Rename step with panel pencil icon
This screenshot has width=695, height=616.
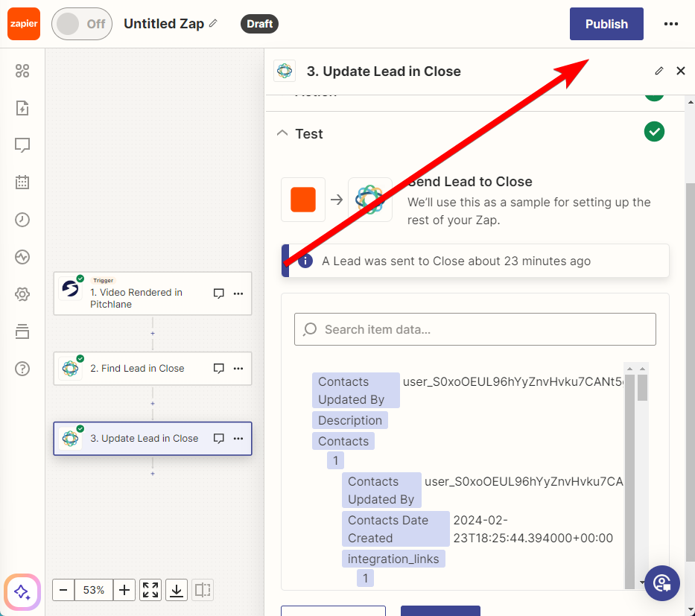tap(659, 71)
